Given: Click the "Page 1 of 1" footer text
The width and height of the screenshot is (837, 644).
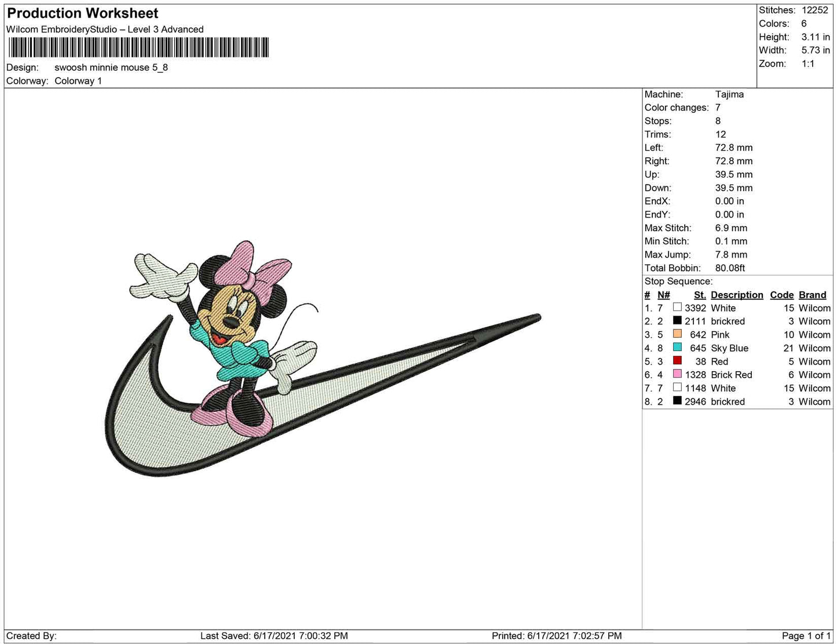Looking at the screenshot, I should click(x=806, y=636).
